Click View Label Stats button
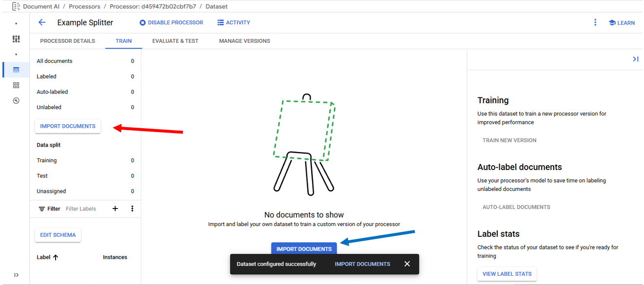Screen dimensions: 644x285 [x=507, y=274]
